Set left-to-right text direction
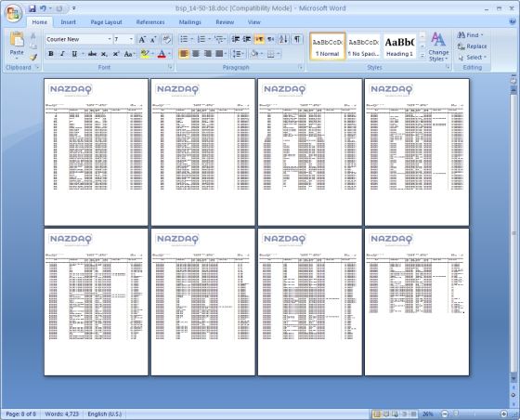The image size is (520, 420). point(259,39)
